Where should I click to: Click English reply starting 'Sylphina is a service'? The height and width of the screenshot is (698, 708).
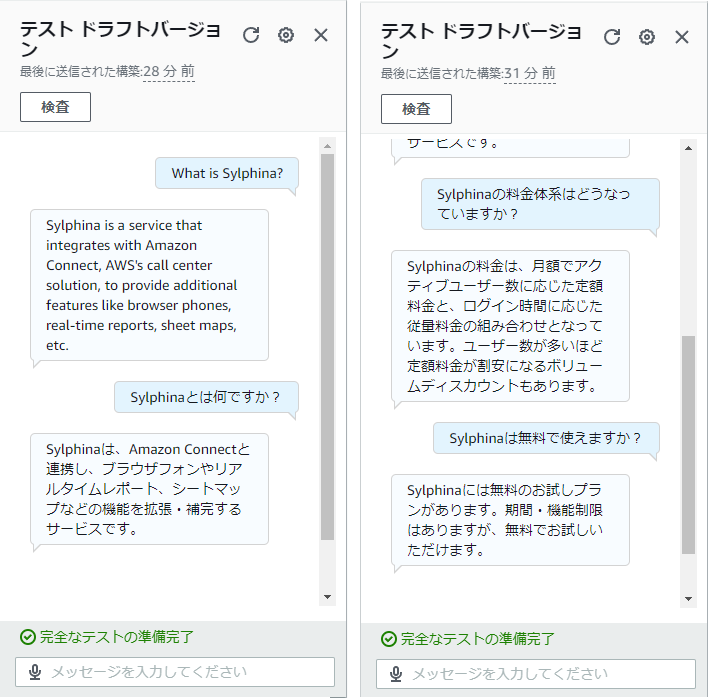[x=149, y=285]
